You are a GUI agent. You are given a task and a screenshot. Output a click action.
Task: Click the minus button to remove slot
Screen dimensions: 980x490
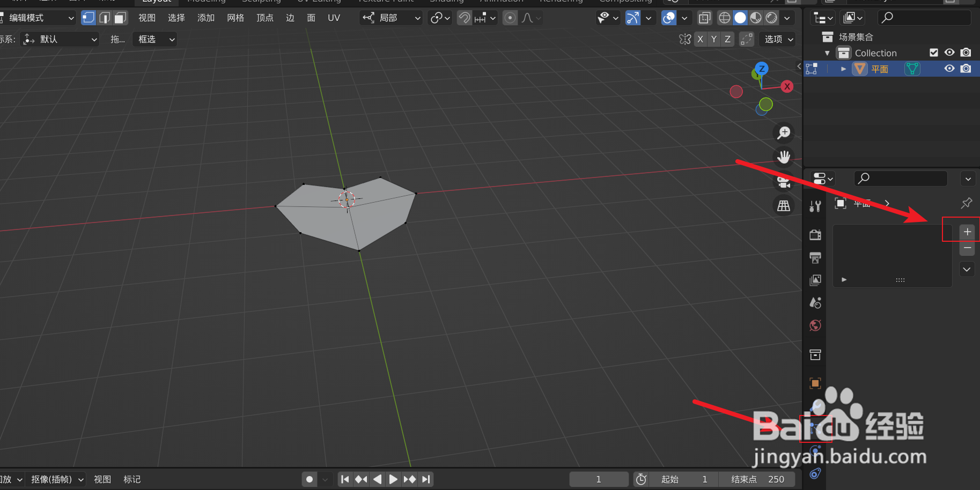[x=967, y=248]
